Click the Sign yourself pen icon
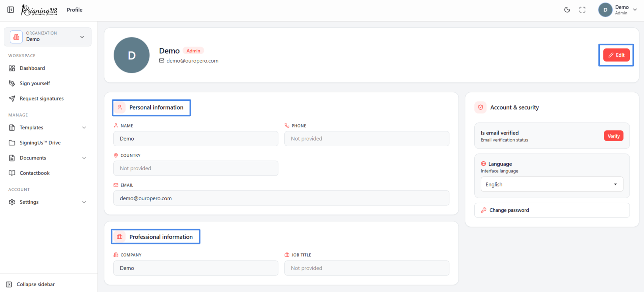Viewport: 644px width, 292px height. point(12,83)
